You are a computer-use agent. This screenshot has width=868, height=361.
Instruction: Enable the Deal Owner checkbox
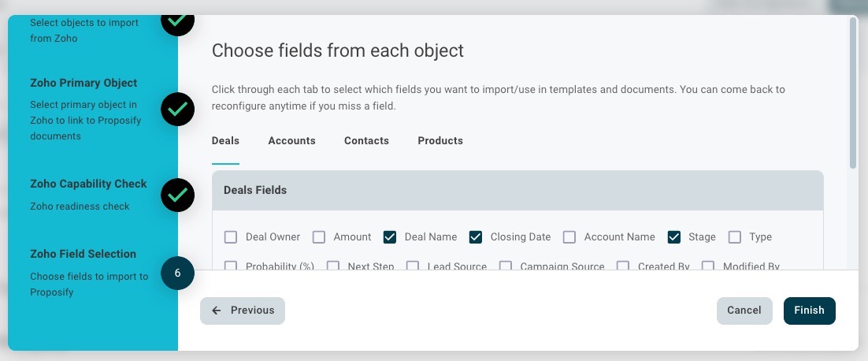tap(230, 237)
